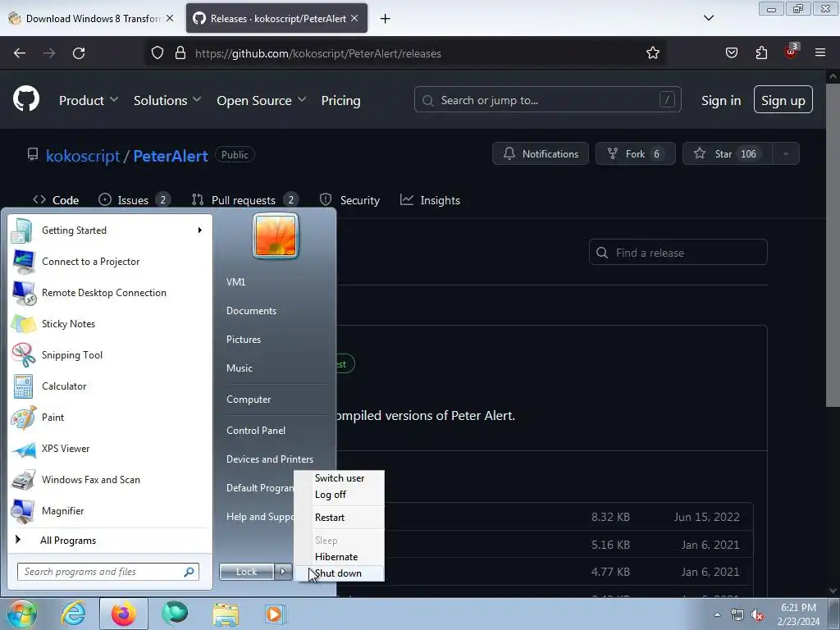Open the Open Source dropdown
The width and height of the screenshot is (840, 630).
pyautogui.click(x=262, y=100)
